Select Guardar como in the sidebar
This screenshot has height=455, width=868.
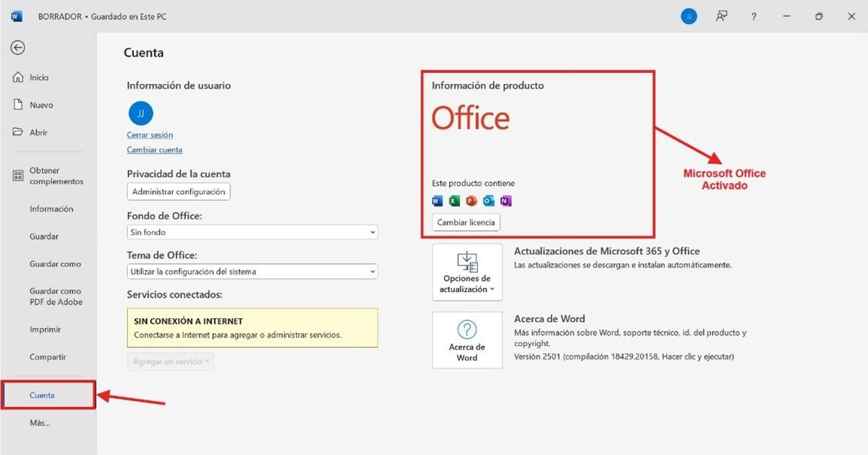(x=56, y=264)
